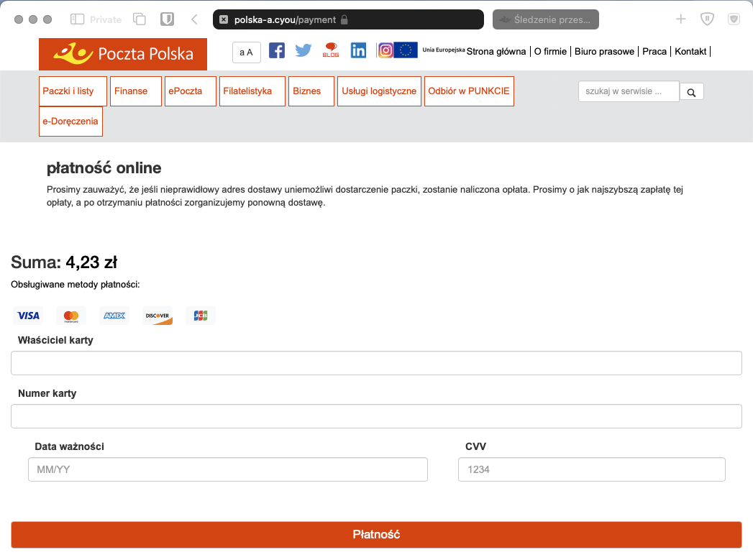The width and height of the screenshot is (753, 560).
Task: Select the e-Doręczenia menu item
Action: point(70,121)
